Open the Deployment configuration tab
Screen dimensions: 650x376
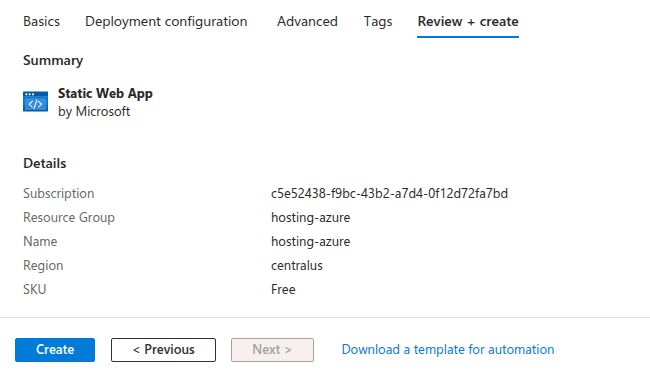click(x=166, y=22)
